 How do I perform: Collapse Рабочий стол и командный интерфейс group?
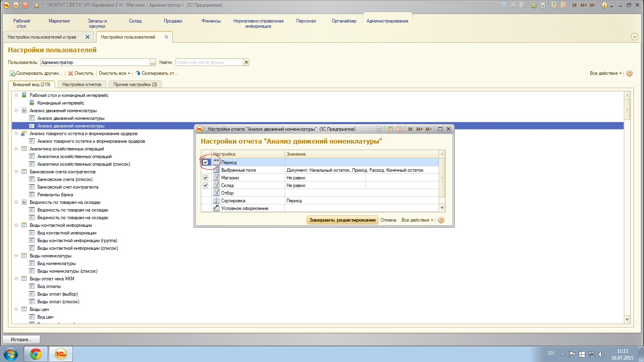[x=17, y=95]
